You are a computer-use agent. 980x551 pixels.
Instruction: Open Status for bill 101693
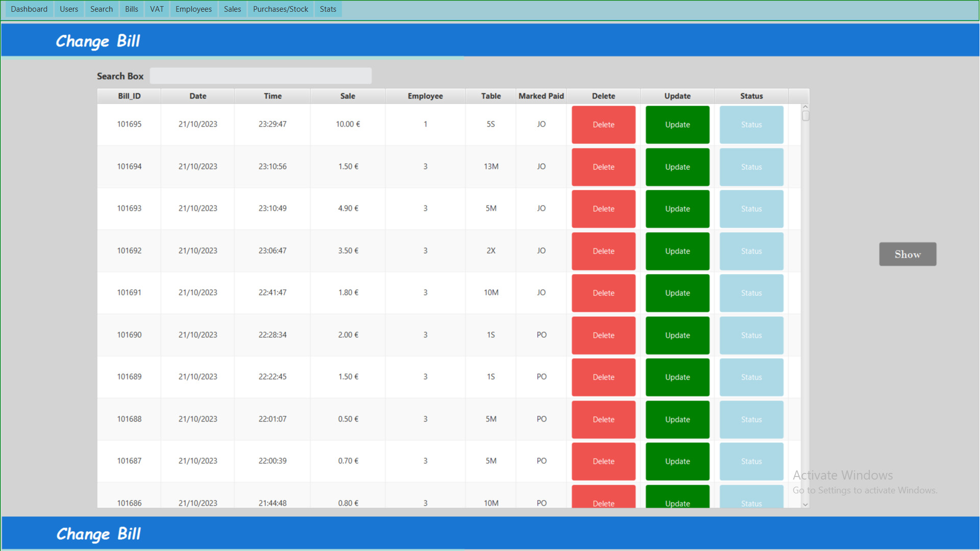point(751,209)
